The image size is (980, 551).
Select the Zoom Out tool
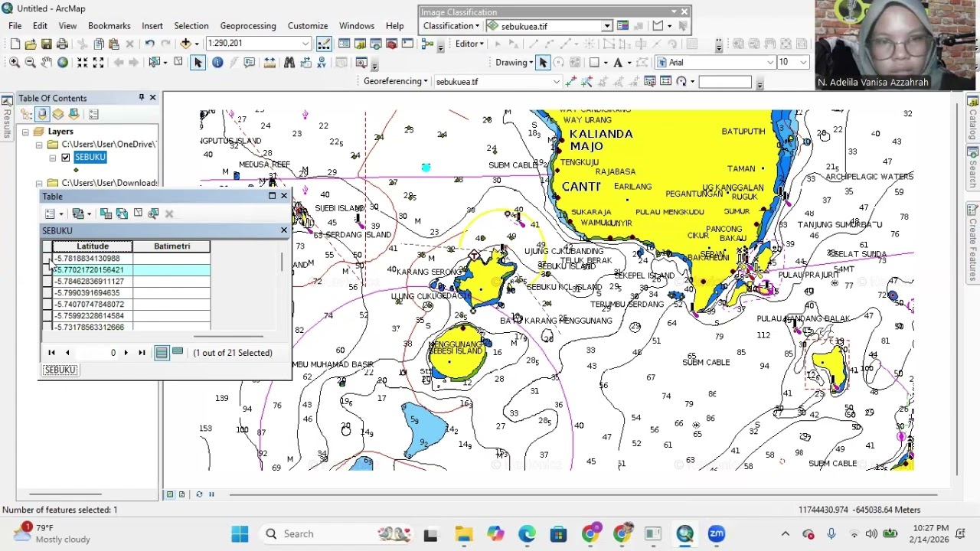(30, 63)
